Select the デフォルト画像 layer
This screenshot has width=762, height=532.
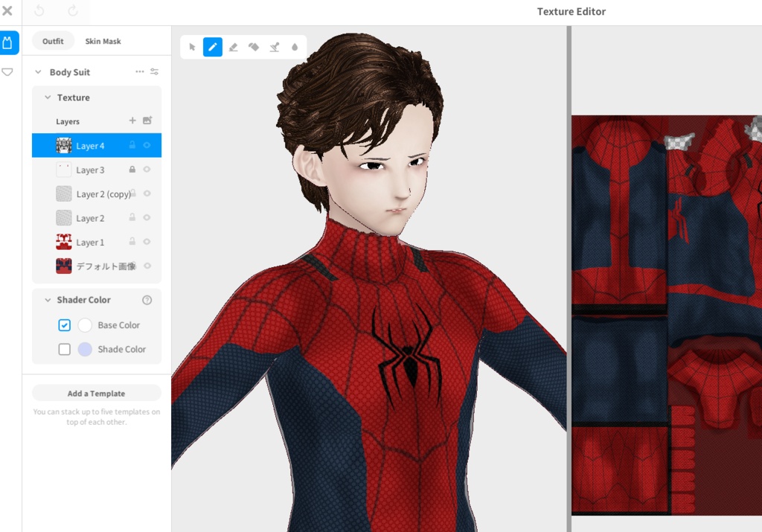[x=97, y=266]
